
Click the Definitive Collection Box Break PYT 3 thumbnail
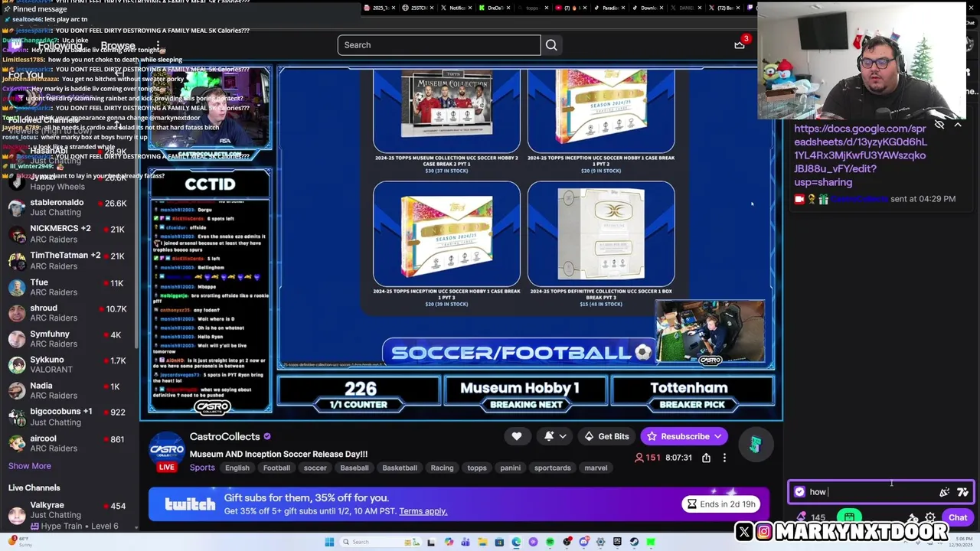601,234
